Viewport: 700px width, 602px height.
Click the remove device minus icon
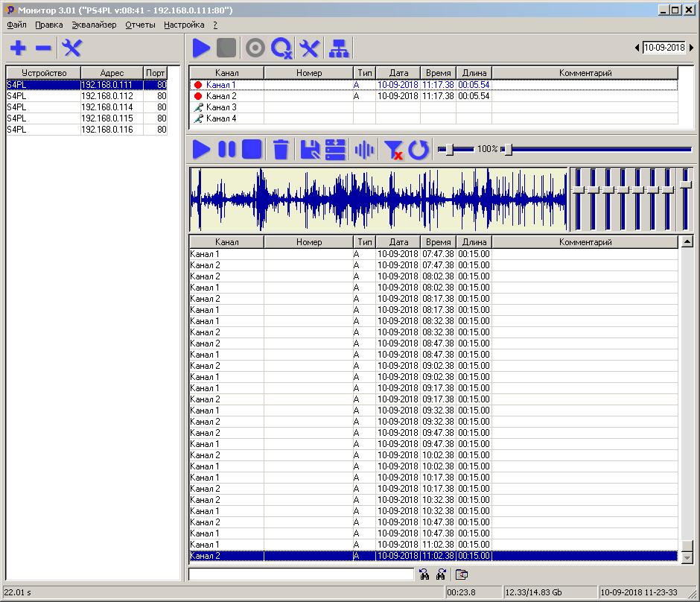coord(44,48)
